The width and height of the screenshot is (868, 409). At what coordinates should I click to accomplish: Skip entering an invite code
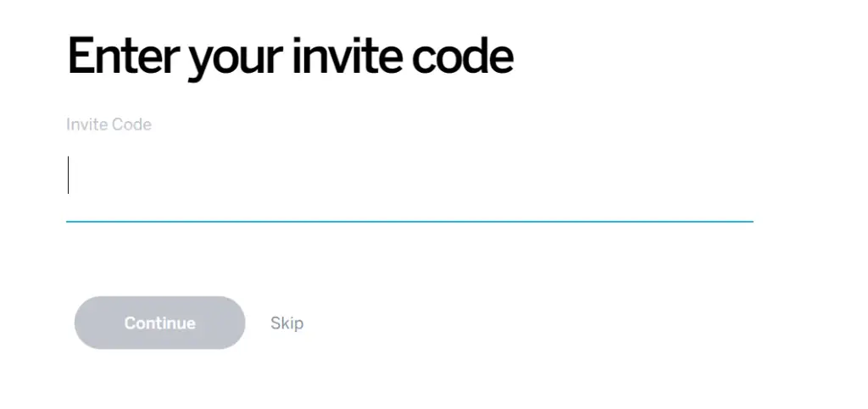coord(287,323)
